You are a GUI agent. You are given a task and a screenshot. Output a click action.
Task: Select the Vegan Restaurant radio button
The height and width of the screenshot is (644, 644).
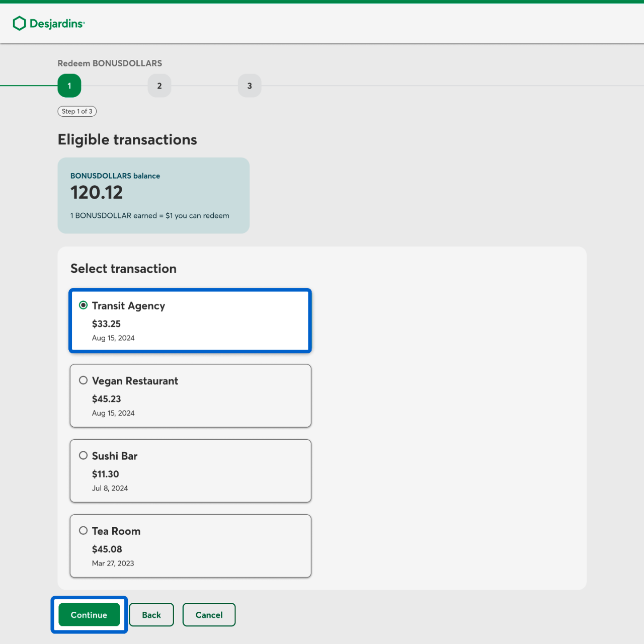click(84, 380)
